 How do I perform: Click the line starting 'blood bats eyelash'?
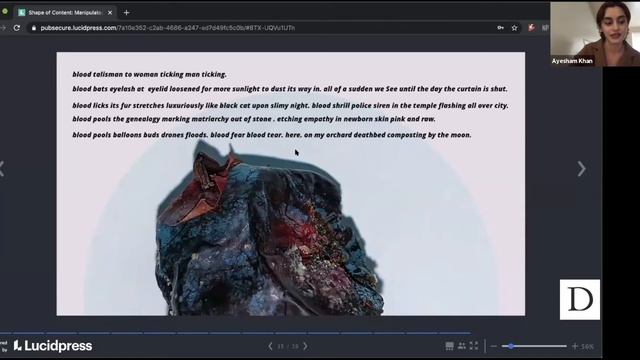pyautogui.click(x=290, y=89)
